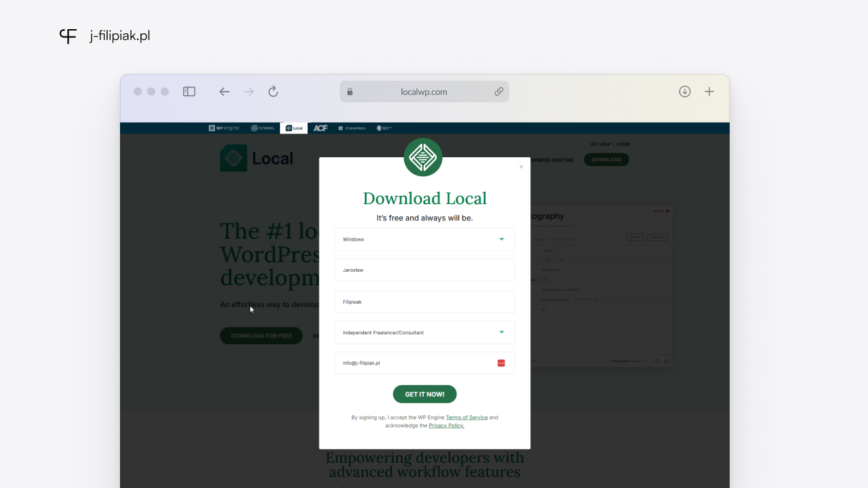This screenshot has width=868, height=488.
Task: Click the "Download Local" modal heading
Action: point(425,199)
